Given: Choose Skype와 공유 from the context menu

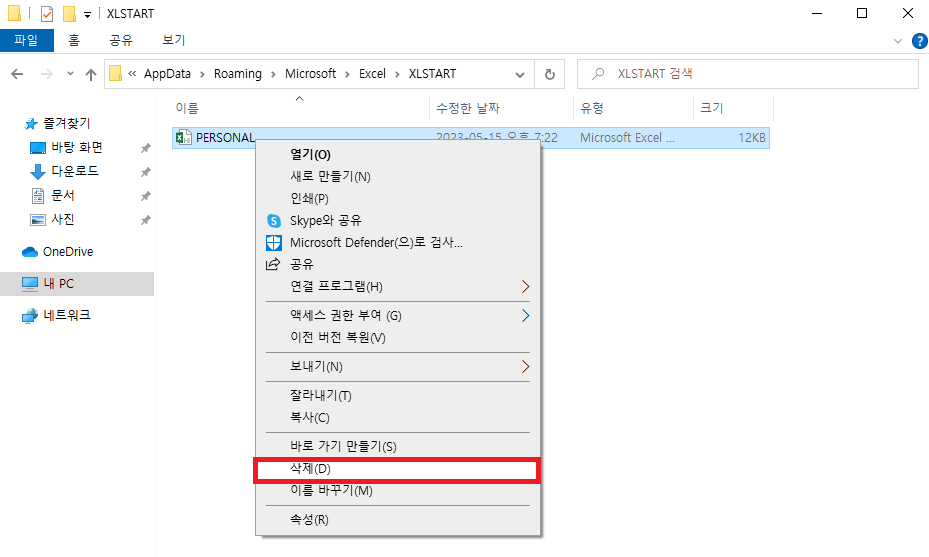Looking at the screenshot, I should click(398, 220).
